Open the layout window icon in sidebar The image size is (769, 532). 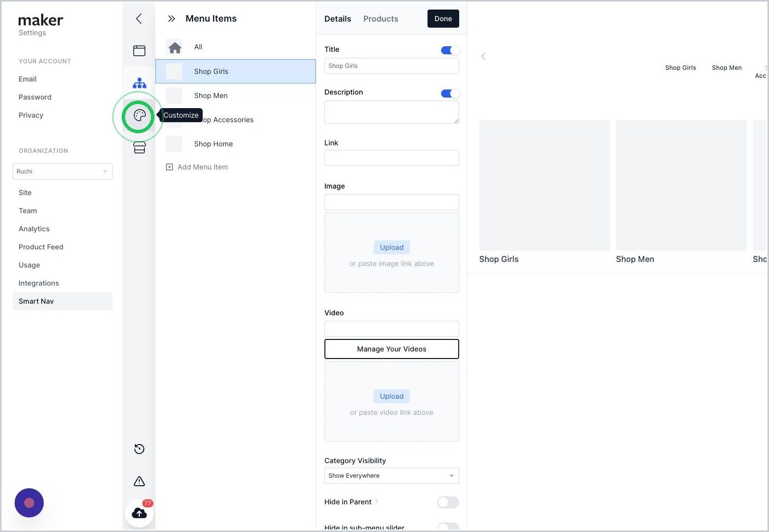[x=139, y=51]
